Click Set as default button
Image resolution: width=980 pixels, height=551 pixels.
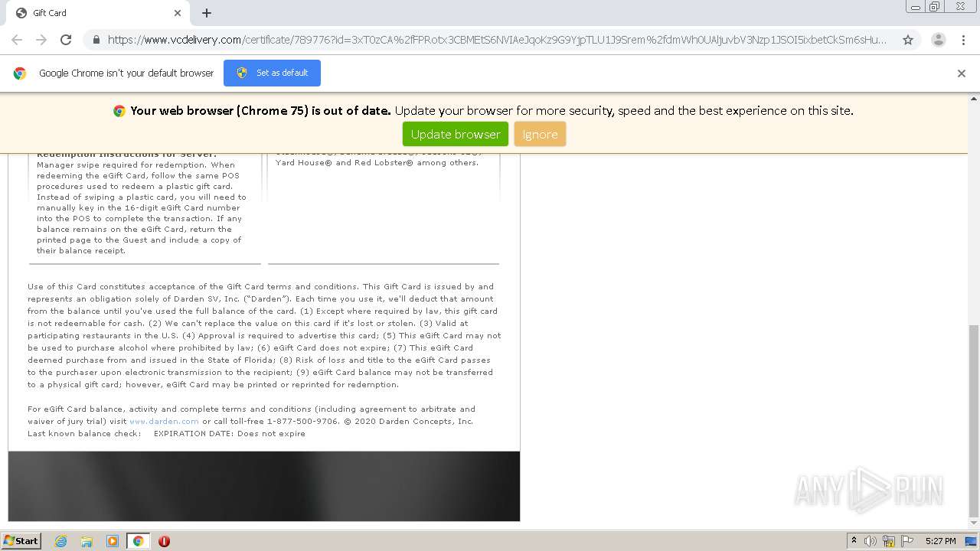(272, 73)
